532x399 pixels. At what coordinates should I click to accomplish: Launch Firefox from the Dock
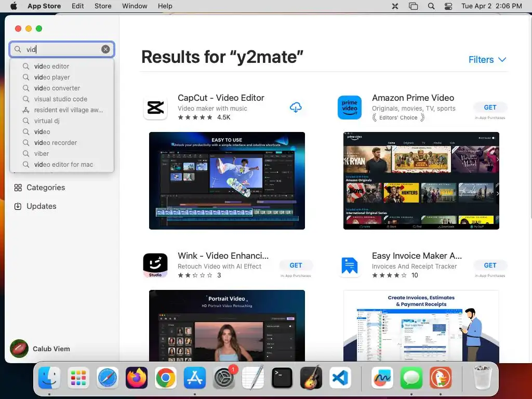137,378
